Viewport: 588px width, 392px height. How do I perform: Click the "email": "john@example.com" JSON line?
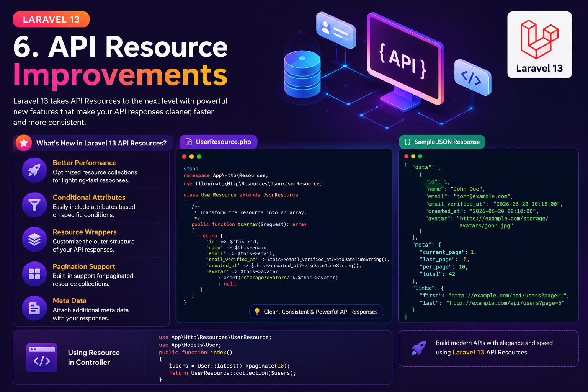[469, 196]
